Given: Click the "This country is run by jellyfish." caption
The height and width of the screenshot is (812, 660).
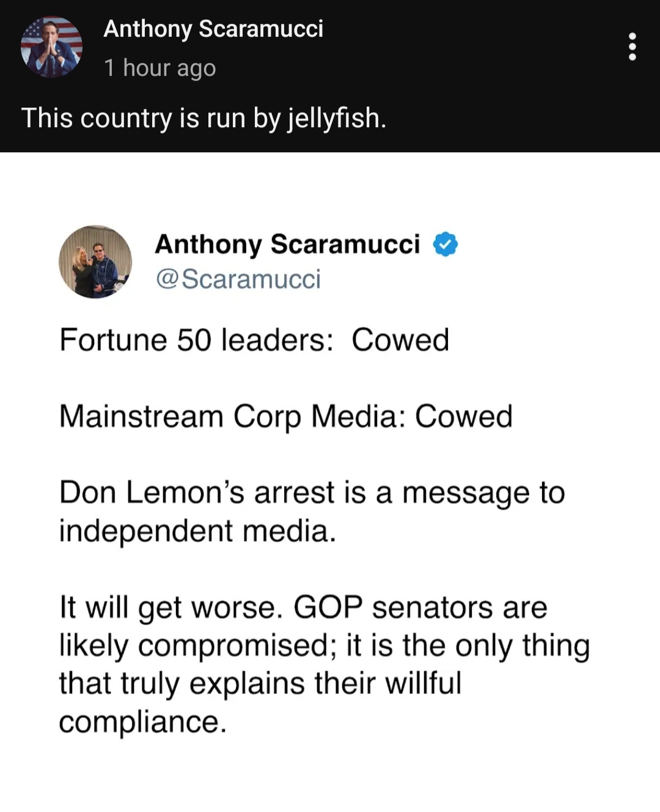Looking at the screenshot, I should (204, 118).
